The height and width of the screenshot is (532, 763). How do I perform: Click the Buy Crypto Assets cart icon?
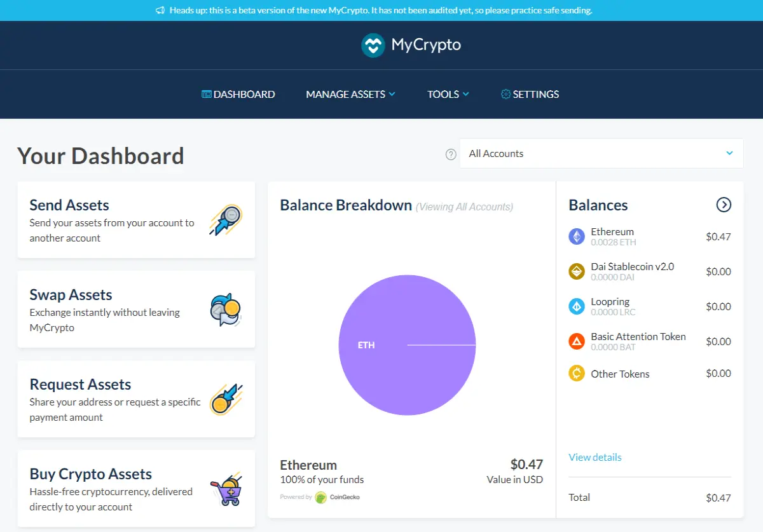pos(226,489)
